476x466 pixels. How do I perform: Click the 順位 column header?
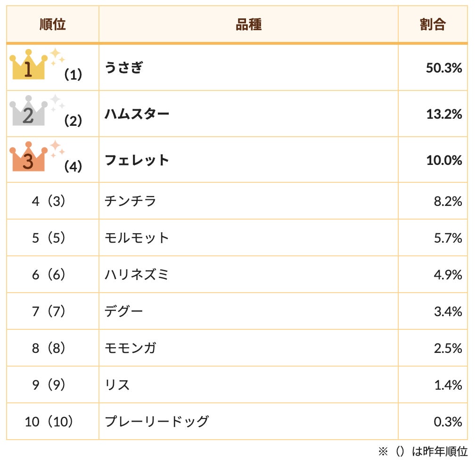point(52,25)
